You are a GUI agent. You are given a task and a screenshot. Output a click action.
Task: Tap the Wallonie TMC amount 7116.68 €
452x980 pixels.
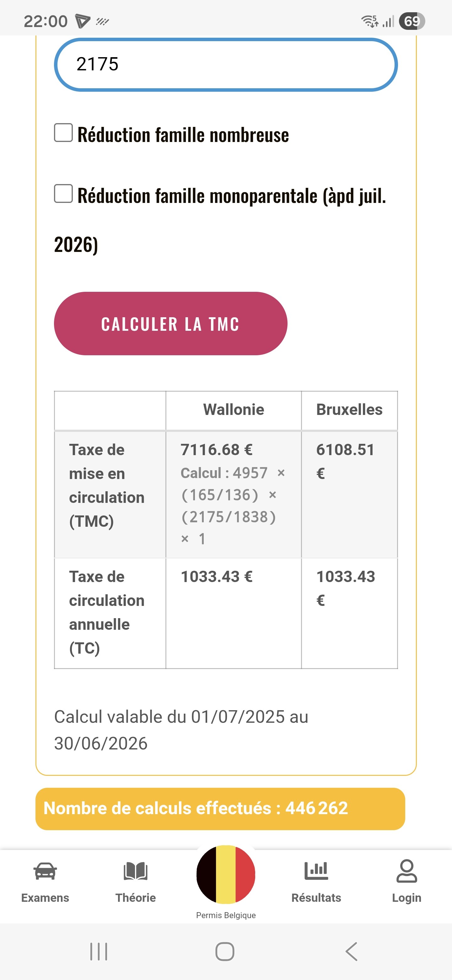coord(216,450)
